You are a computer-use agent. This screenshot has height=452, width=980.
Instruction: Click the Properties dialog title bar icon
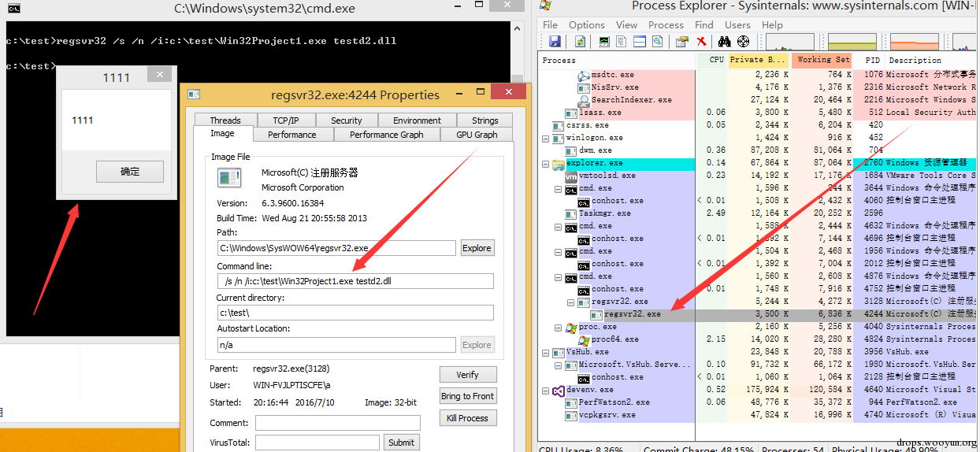tap(194, 94)
